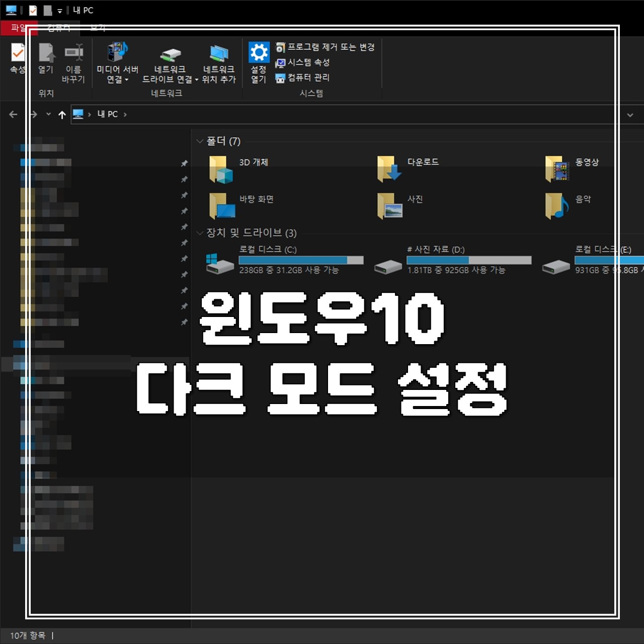Click the # 사진 자료 (D:) usage bar
Image resolution: width=644 pixels, height=644 pixels.
469,260
